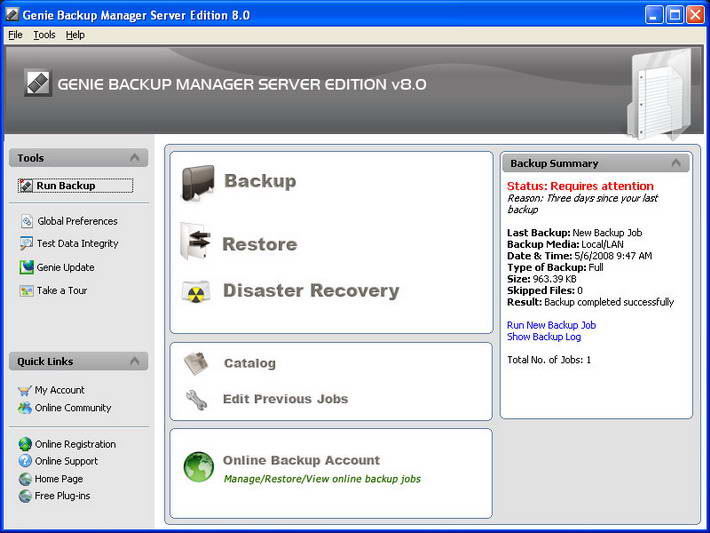Image resolution: width=710 pixels, height=533 pixels.
Task: Launch Test Data Integrity
Action: [77, 244]
